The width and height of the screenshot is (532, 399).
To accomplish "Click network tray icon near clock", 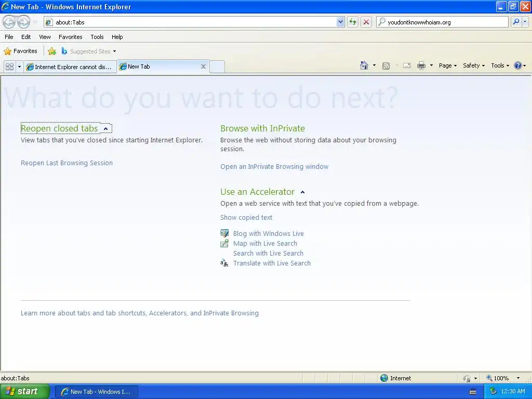I will tap(493, 392).
